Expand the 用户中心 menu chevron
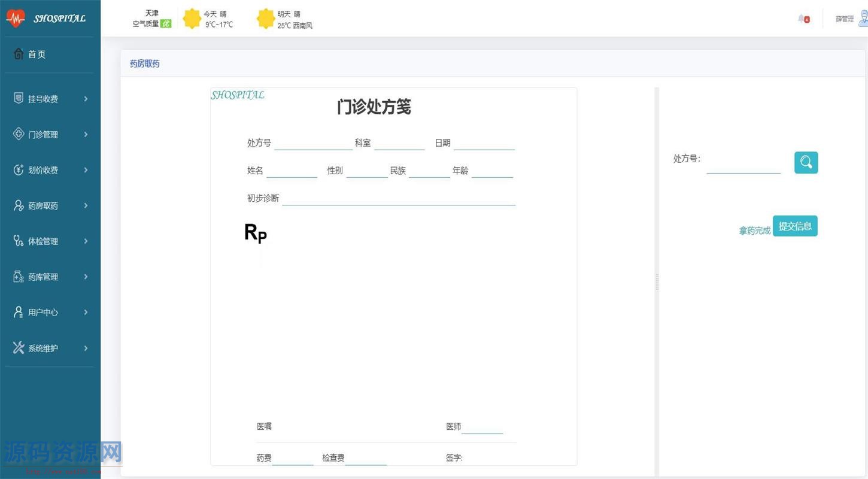The width and height of the screenshot is (868, 479). 86,312
